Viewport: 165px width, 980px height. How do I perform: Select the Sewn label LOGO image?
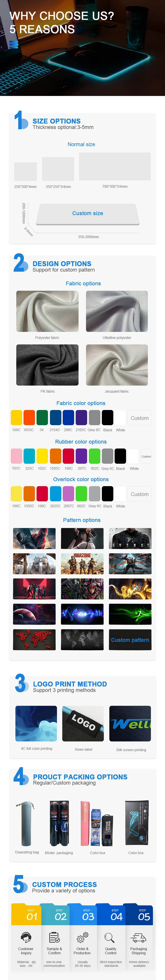(83, 724)
